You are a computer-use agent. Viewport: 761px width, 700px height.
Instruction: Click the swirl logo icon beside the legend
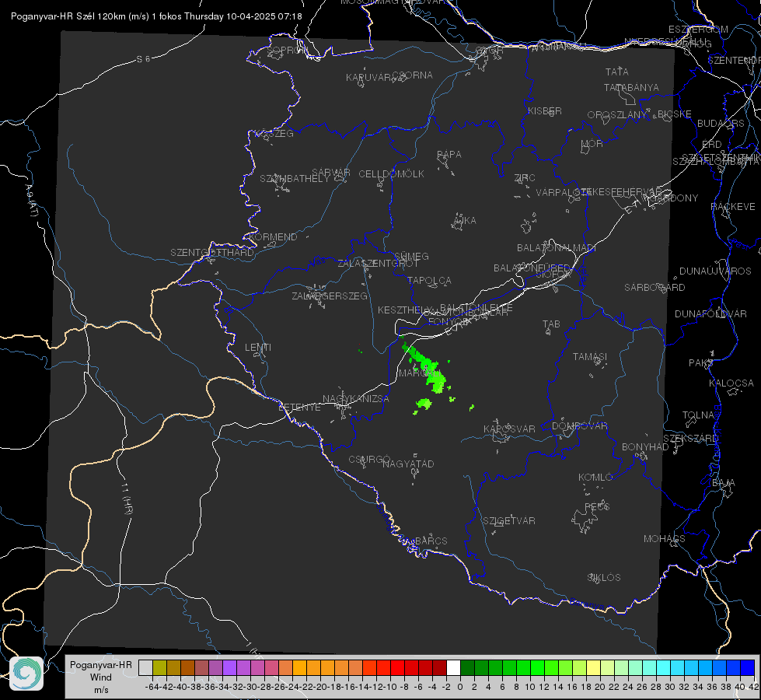click(26, 673)
